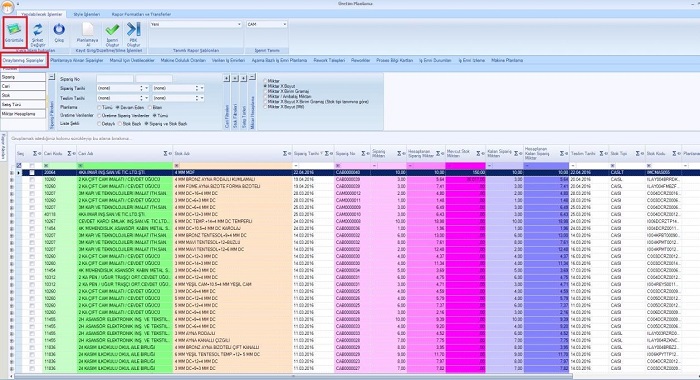Open first Teslim Tarihi date dropdown
This screenshot has height=380, width=700.
coord(146,98)
